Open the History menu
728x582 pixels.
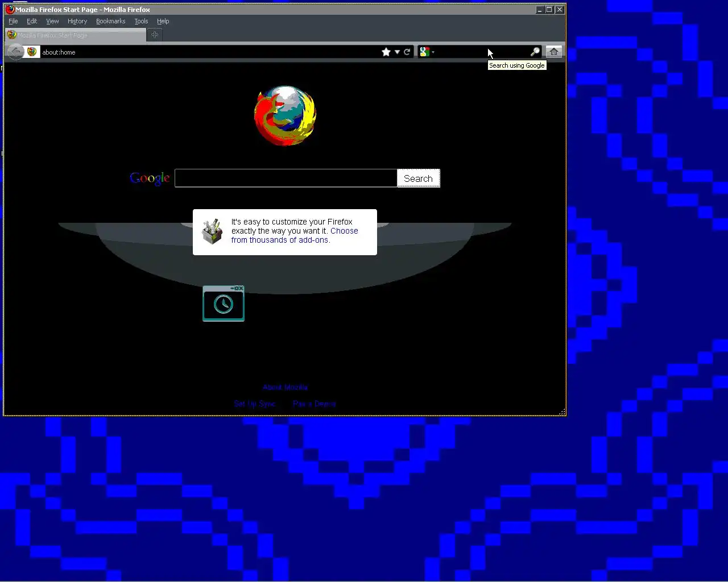[x=77, y=21]
